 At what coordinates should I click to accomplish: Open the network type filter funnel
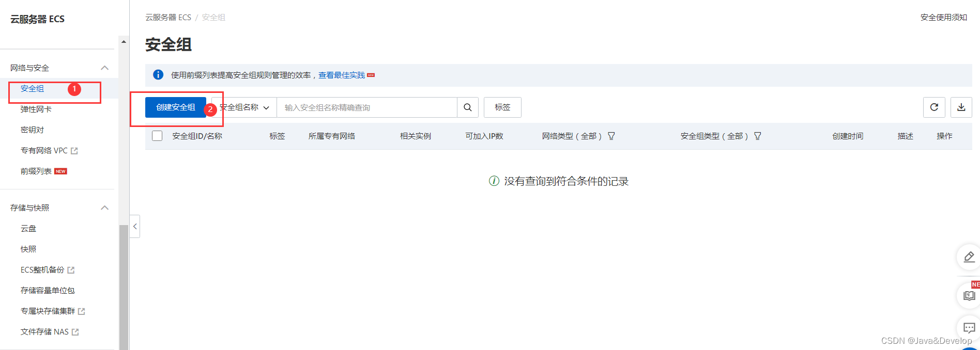pyautogui.click(x=611, y=136)
